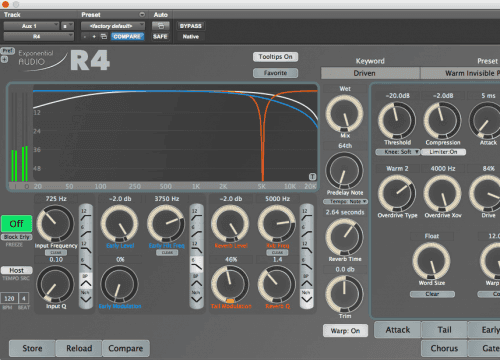The width and height of the screenshot is (500, 360).
Task: Select 6 dB high-pass shape for Reverb filter
Action: pyautogui.click(x=306, y=231)
